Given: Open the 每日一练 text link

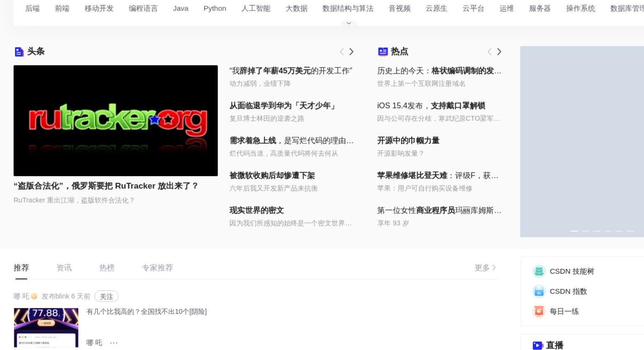Looking at the screenshot, I should coord(564,311).
